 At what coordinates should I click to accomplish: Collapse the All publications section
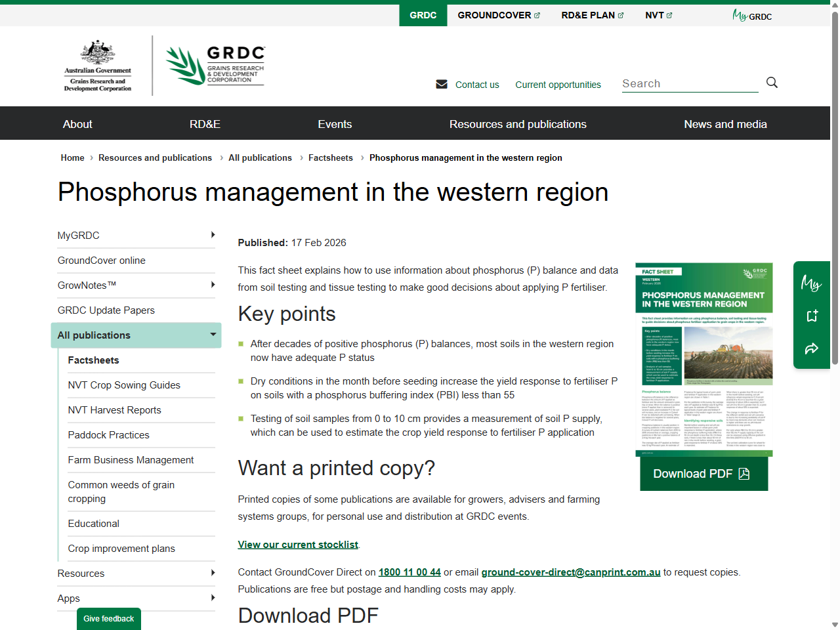213,335
